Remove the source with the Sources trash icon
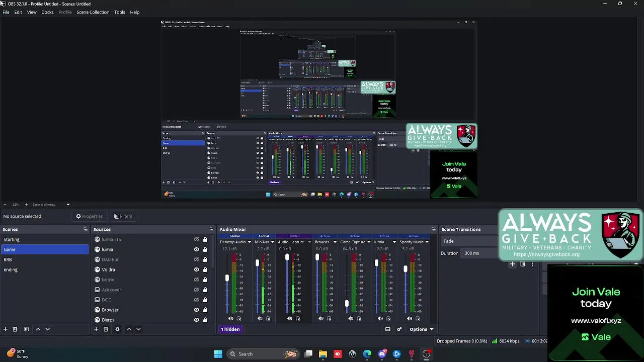 tap(106, 329)
